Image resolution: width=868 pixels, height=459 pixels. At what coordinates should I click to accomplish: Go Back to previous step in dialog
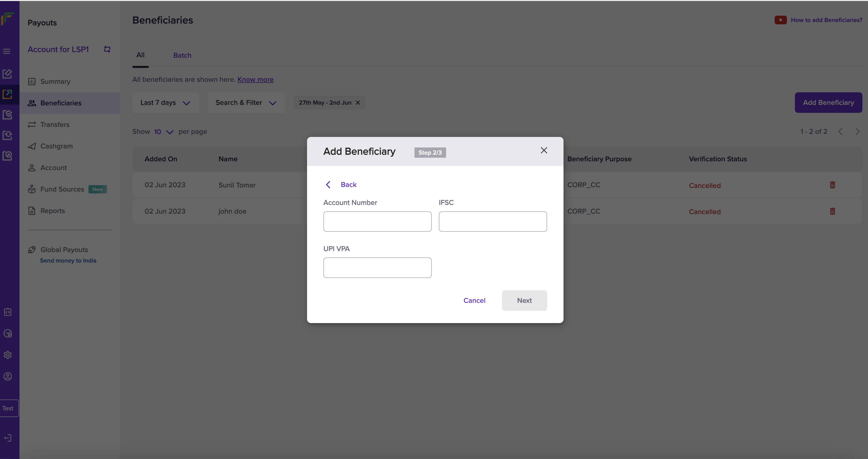pos(341,185)
